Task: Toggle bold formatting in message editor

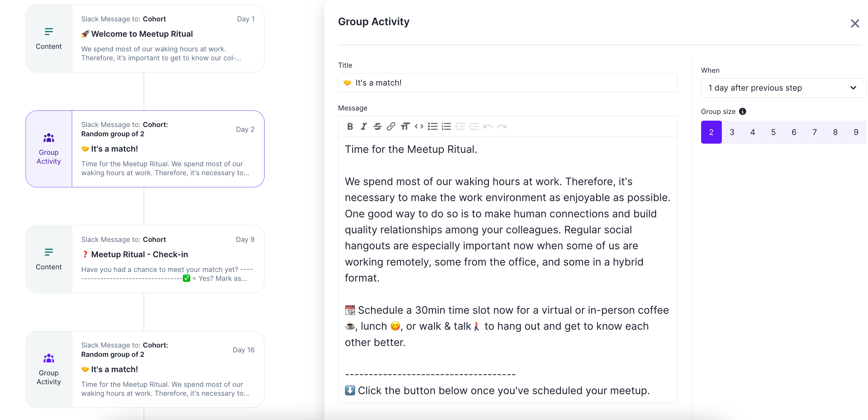Action: point(350,126)
